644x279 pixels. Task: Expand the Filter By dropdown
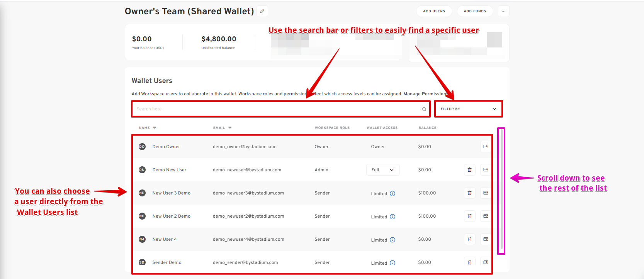[x=468, y=109]
